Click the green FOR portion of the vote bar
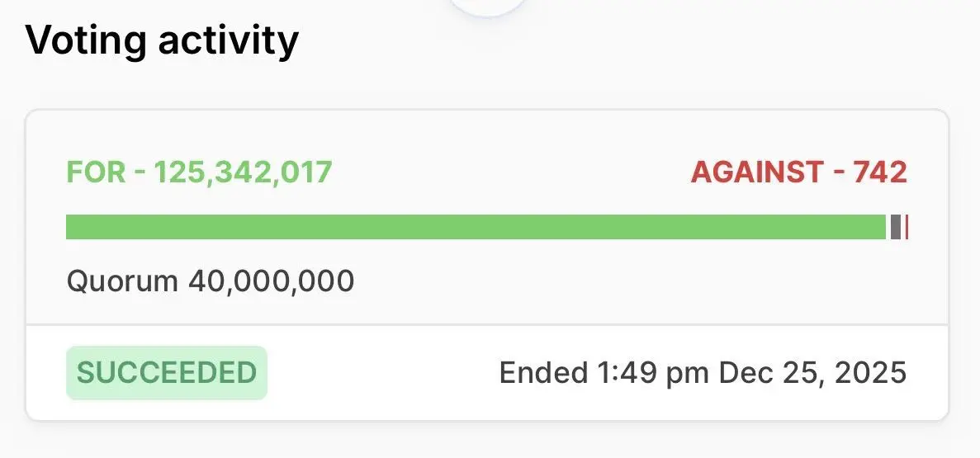Screen dimensions: 980x458 (x=475, y=227)
